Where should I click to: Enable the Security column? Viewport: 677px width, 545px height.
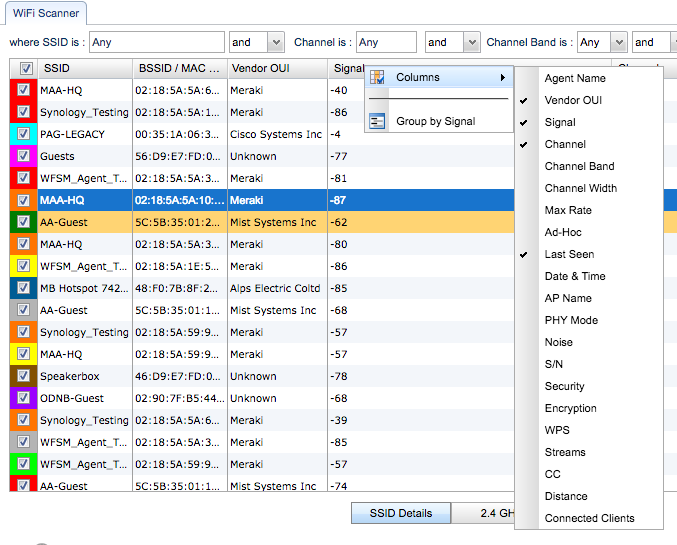(x=564, y=387)
